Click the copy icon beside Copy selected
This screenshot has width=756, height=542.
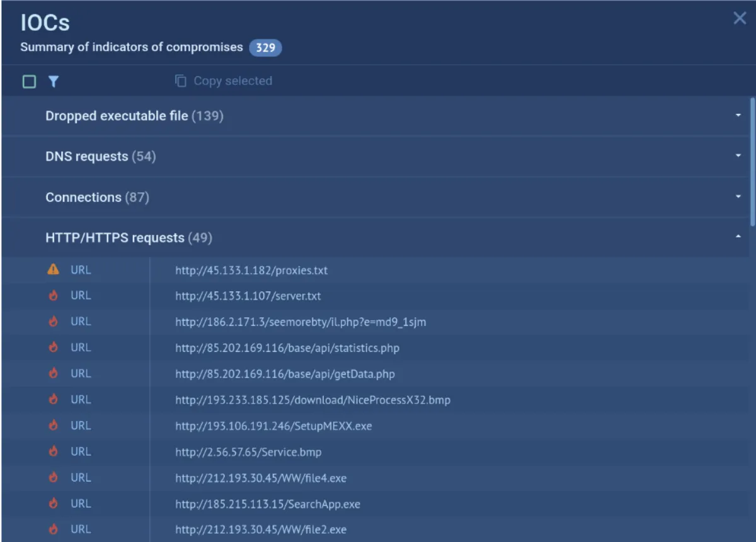coord(181,81)
